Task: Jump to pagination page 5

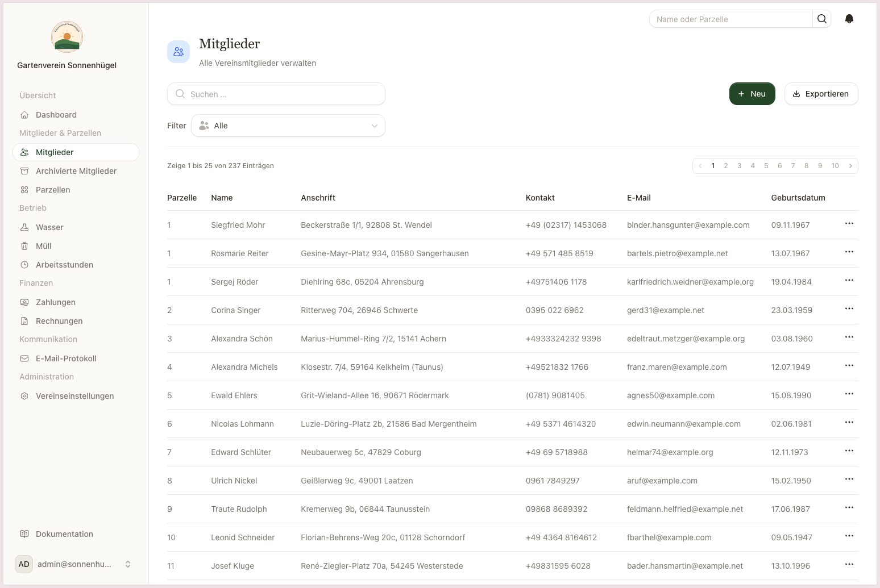Action: pyautogui.click(x=766, y=166)
